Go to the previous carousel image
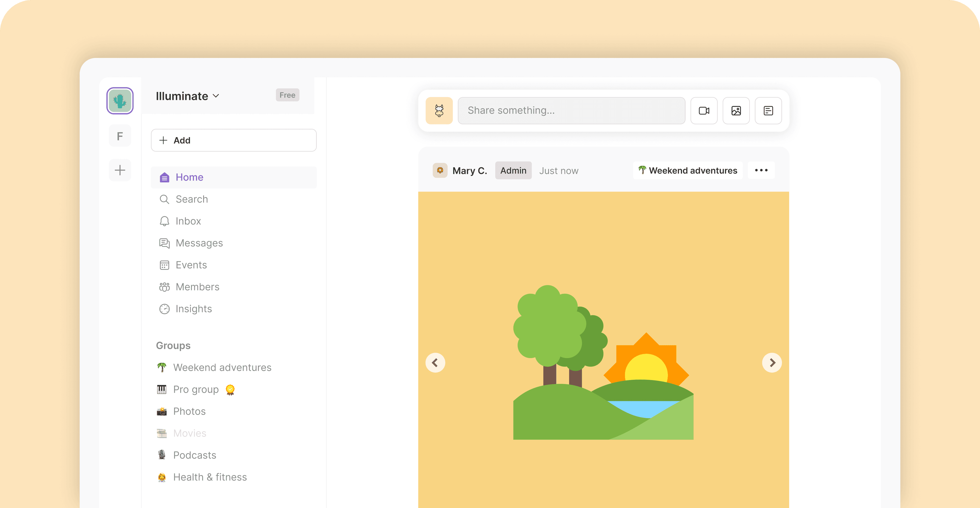This screenshot has width=980, height=508. 435,362
